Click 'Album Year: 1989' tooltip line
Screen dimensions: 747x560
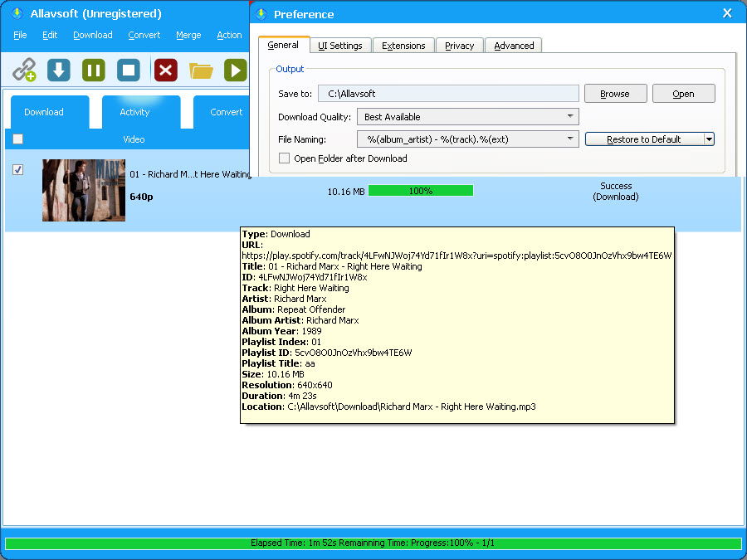point(281,331)
